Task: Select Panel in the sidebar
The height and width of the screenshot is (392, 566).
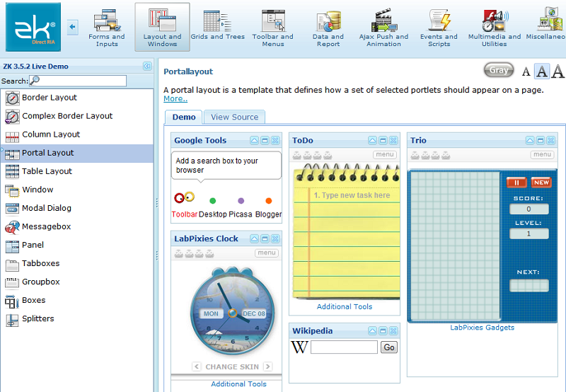Action: pyautogui.click(x=77, y=245)
